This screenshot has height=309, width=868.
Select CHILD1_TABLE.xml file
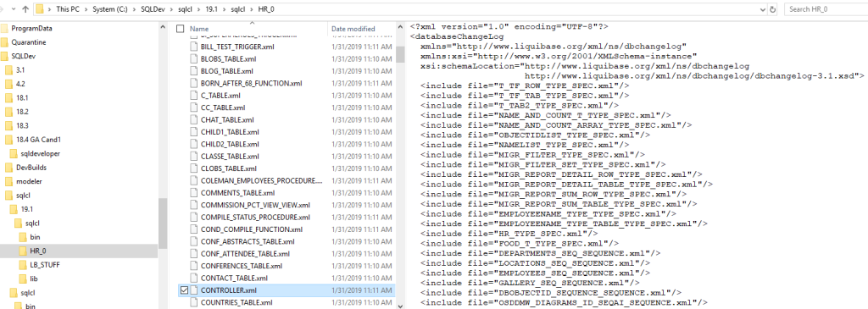point(230,131)
